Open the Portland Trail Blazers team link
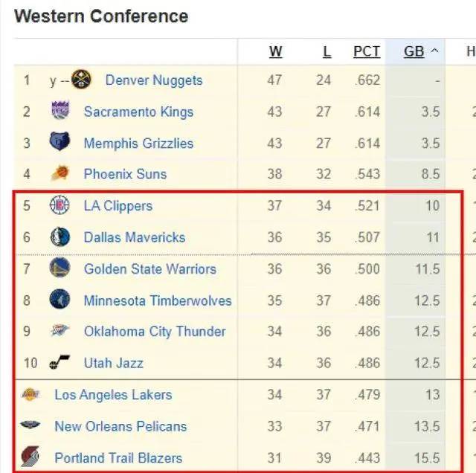This screenshot has height=473, width=476. point(118,458)
